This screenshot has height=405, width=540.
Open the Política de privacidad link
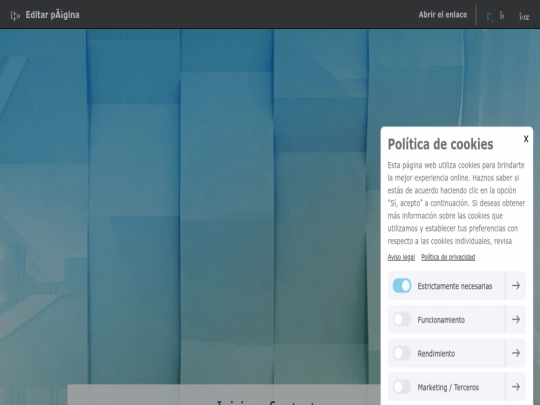pos(448,257)
